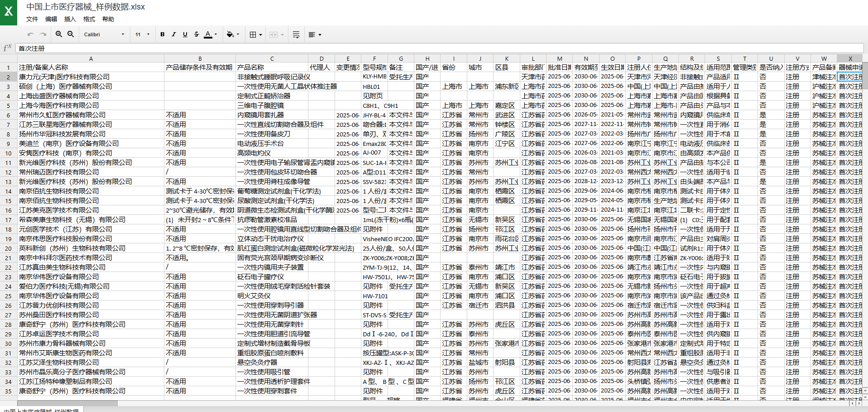868x412 pixels.
Task: Click the horizontal align icon
Action: pyautogui.click(x=312, y=34)
